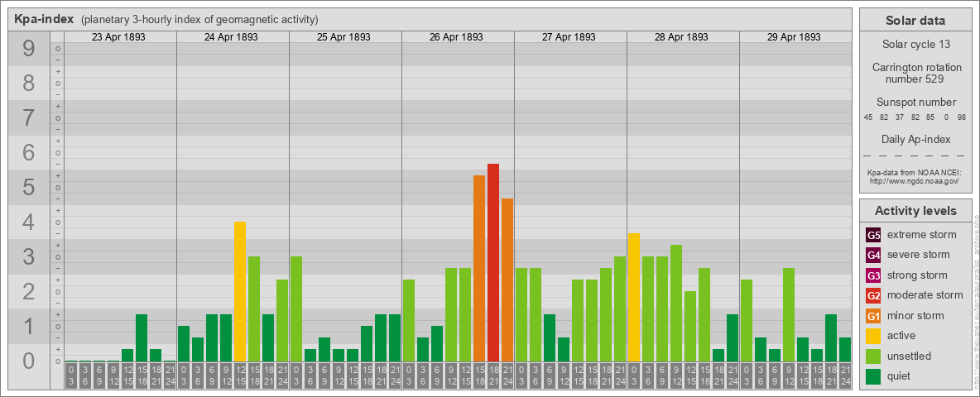This screenshot has width=980, height=397.
Task: Click the G2 moderate storm badge
Action: click(x=873, y=295)
